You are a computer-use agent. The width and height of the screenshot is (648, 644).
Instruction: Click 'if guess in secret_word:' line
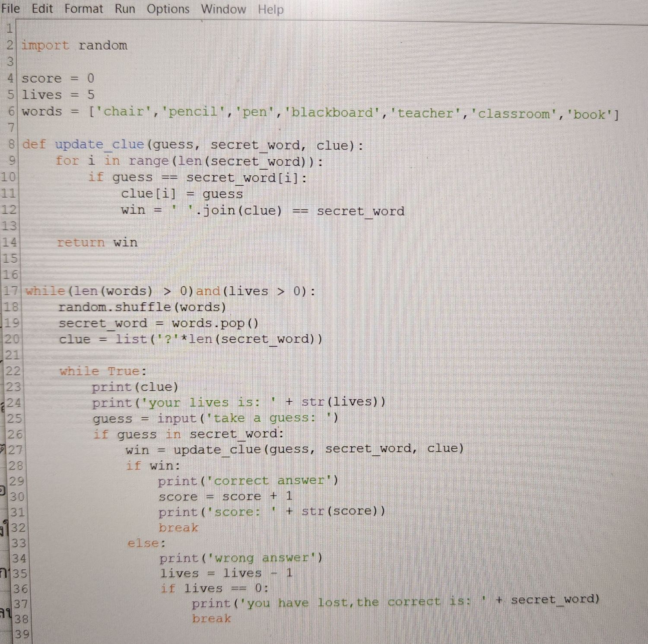pyautogui.click(x=188, y=434)
